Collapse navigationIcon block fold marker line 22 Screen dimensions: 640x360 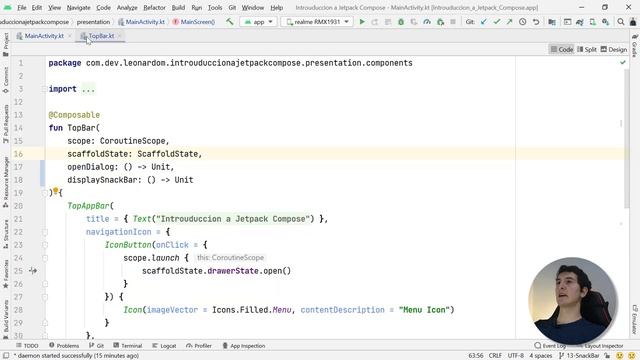(x=45, y=232)
